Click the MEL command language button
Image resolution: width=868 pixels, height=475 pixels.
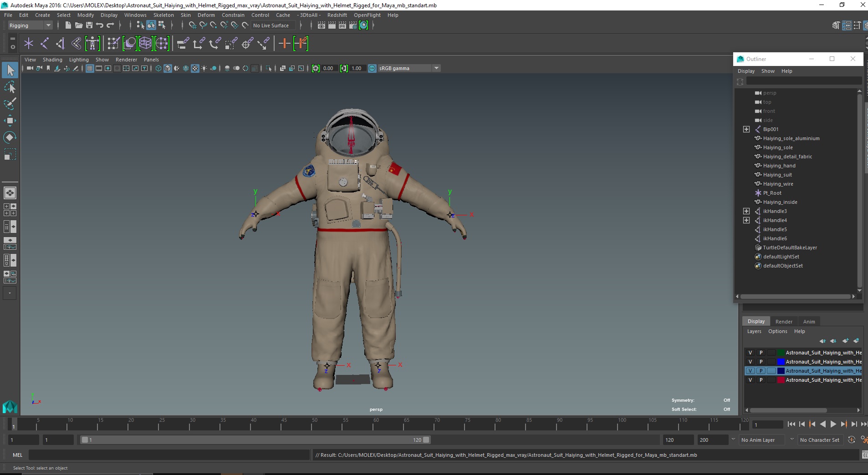click(17, 455)
